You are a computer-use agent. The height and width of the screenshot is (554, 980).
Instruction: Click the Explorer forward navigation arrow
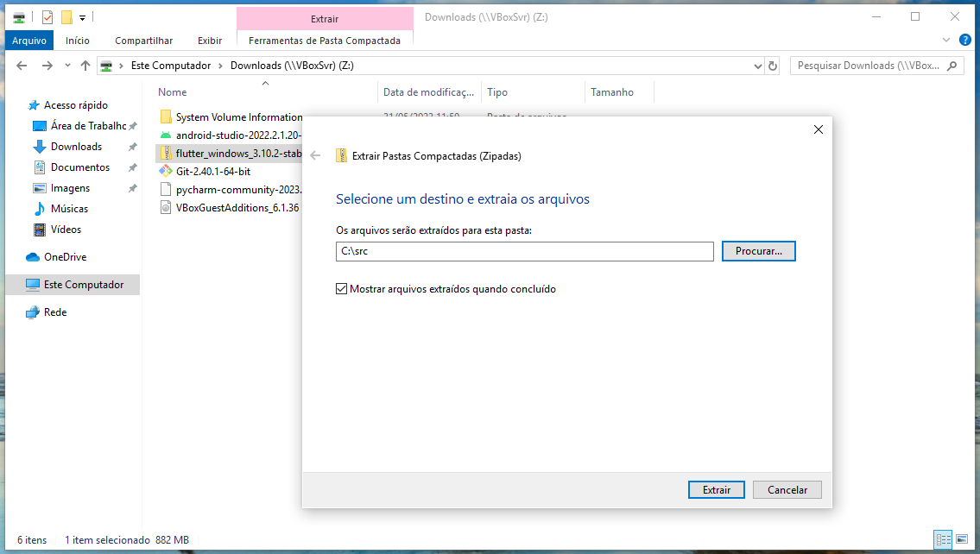pyautogui.click(x=47, y=66)
